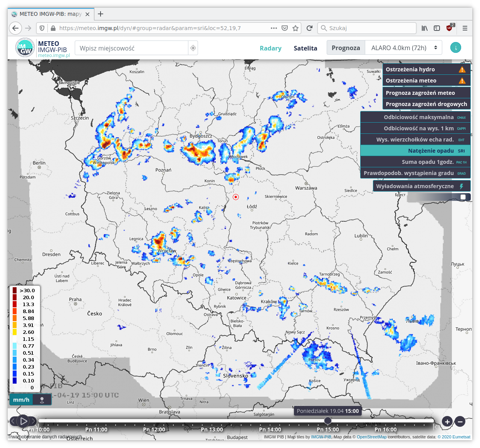This screenshot has height=448, width=480.
Task: Play the radar animation
Action: click(23, 421)
